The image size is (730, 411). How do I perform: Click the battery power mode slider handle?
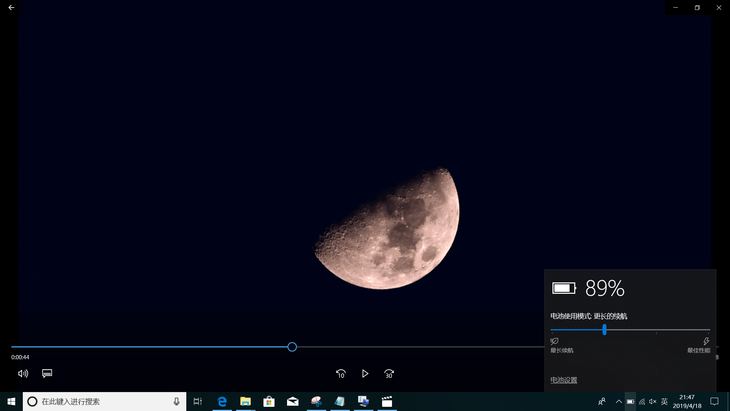(x=604, y=329)
